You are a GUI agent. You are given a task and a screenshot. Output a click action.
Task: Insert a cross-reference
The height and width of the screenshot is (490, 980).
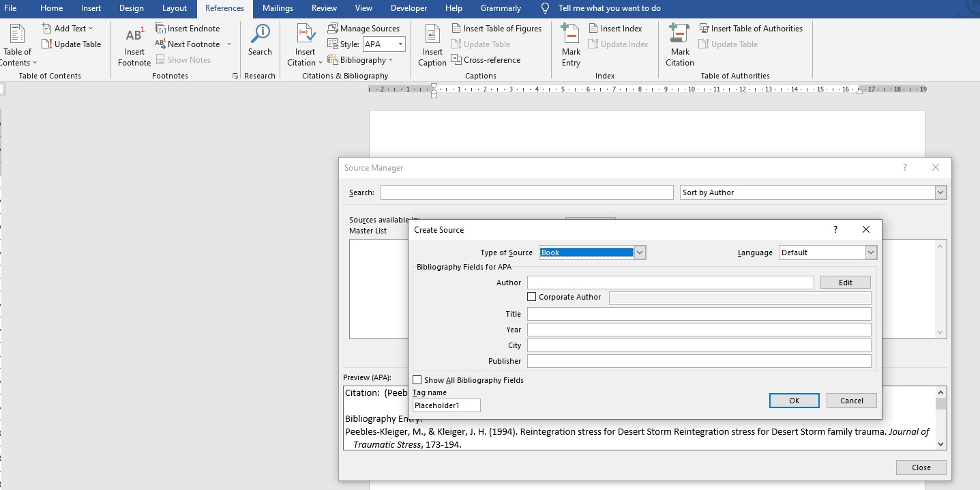486,59
